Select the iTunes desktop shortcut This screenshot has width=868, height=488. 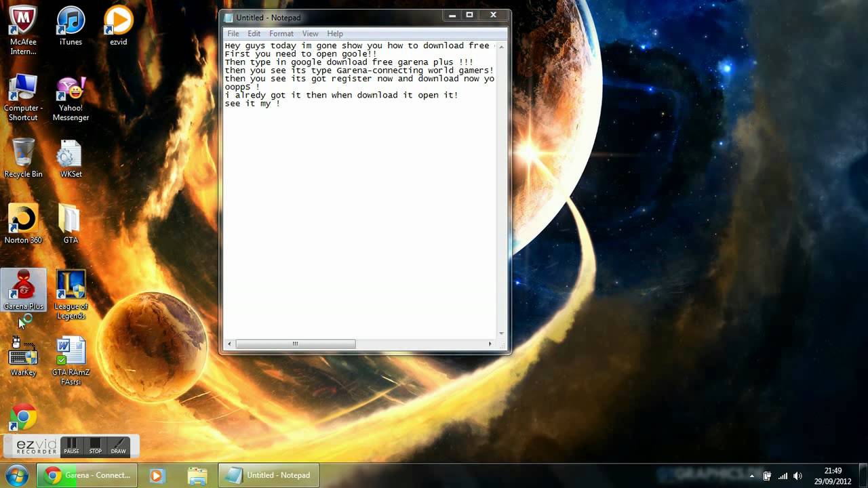pos(71,27)
